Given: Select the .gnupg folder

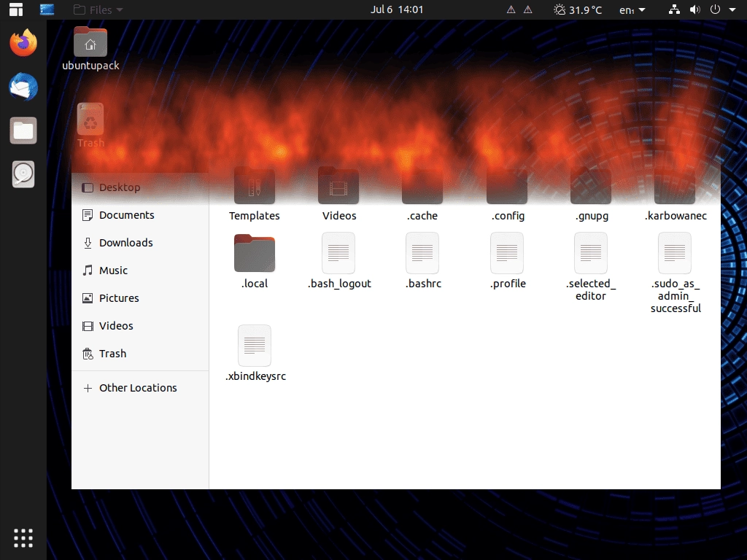Looking at the screenshot, I should point(591,194).
